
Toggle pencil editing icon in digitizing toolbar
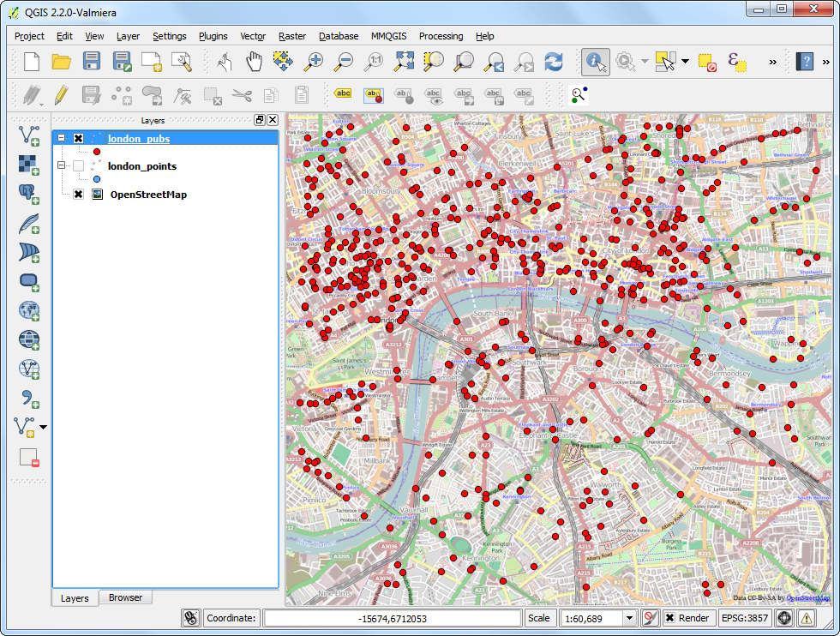61,95
